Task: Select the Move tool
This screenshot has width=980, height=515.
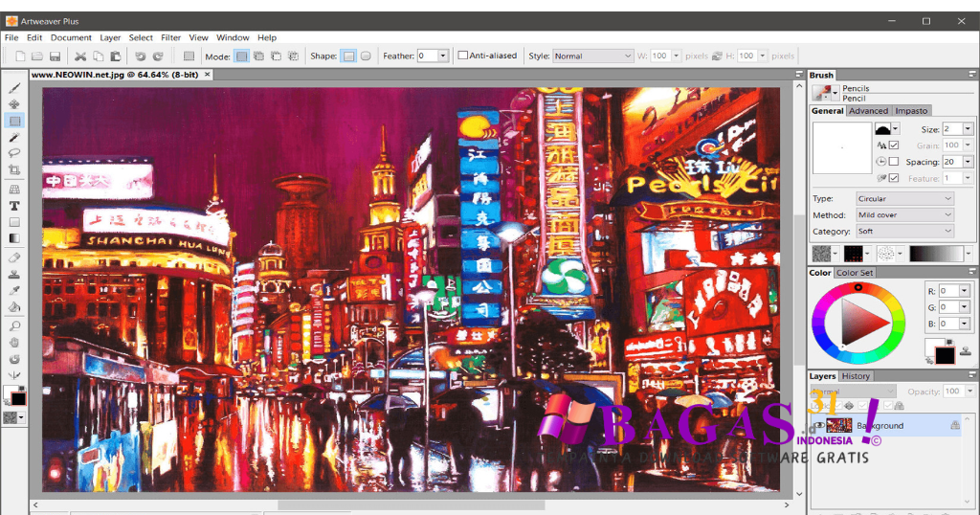Action: click(14, 104)
